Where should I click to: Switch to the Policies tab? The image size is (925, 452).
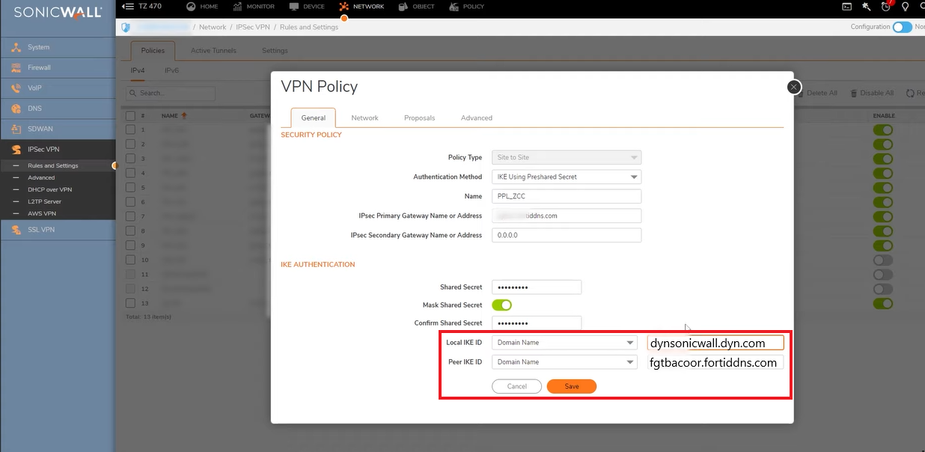point(153,51)
